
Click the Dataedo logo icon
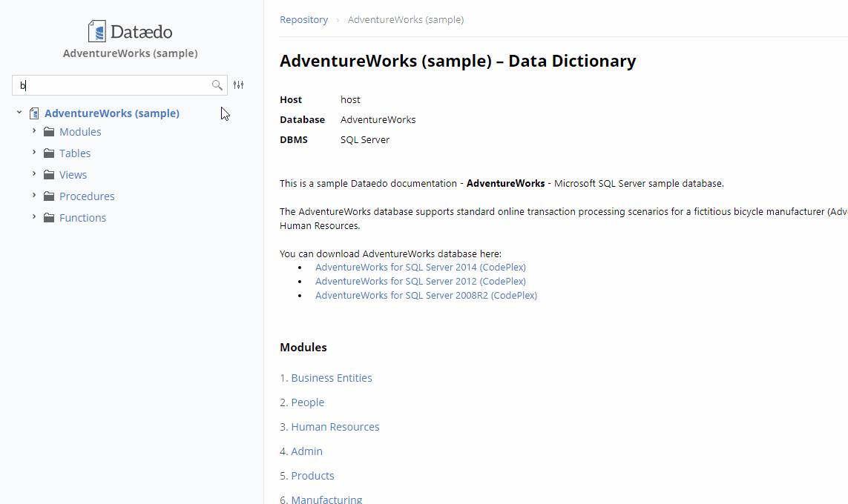point(96,31)
